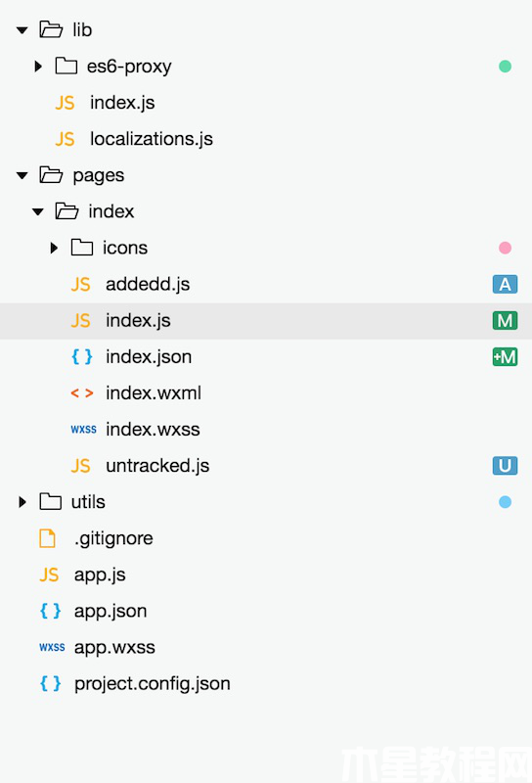Click the pink status dot on icons folder

click(505, 248)
